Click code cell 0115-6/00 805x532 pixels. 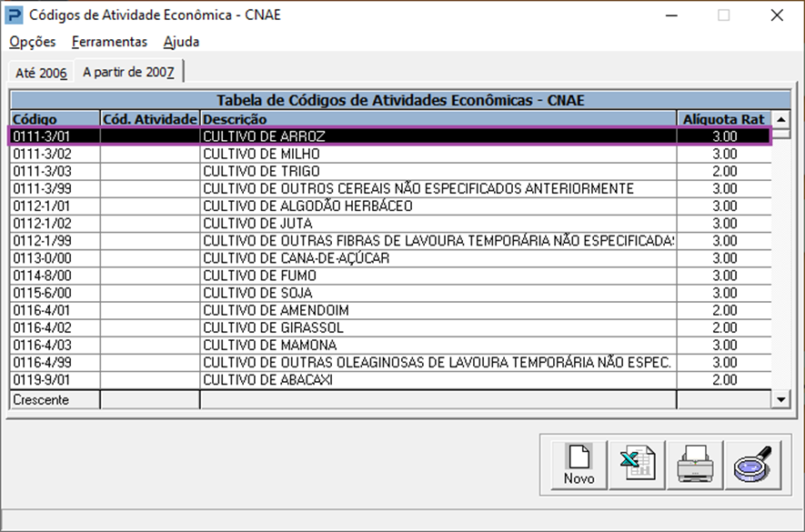click(55, 293)
